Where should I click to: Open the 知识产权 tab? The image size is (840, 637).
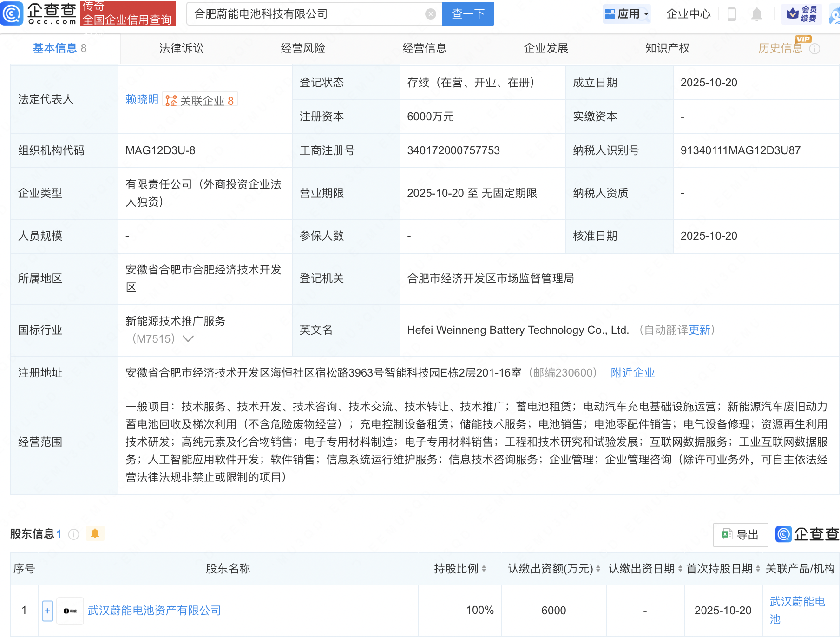(667, 48)
